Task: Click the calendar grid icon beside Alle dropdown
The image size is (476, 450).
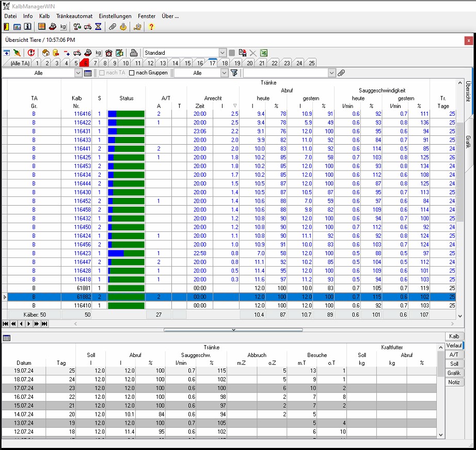Action: [x=88, y=73]
